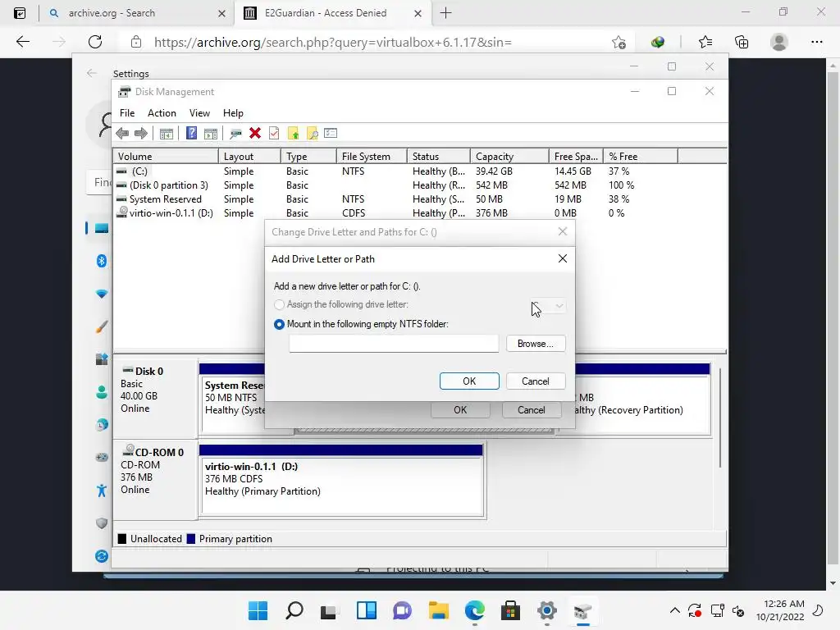Click the NTFS folder path input field

tap(394, 344)
